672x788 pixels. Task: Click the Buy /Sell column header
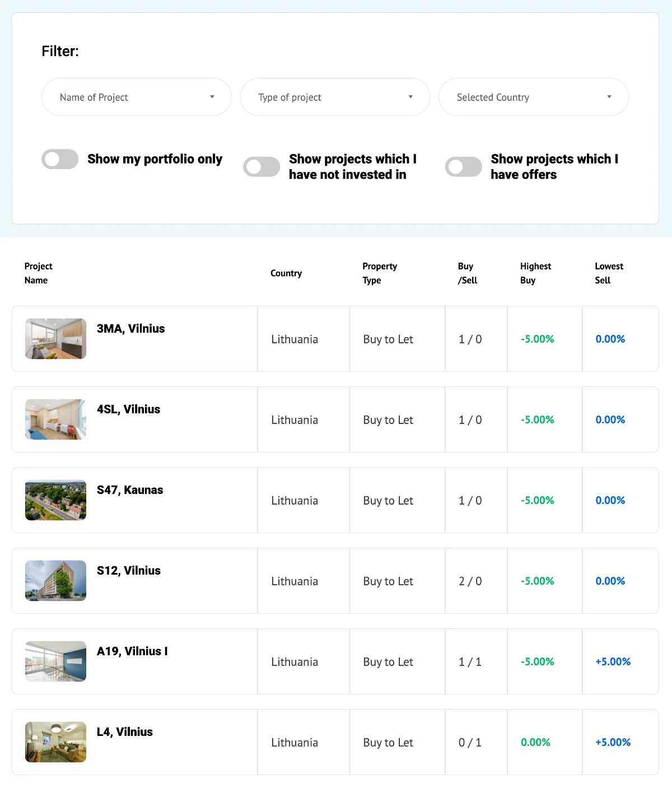[x=468, y=273]
